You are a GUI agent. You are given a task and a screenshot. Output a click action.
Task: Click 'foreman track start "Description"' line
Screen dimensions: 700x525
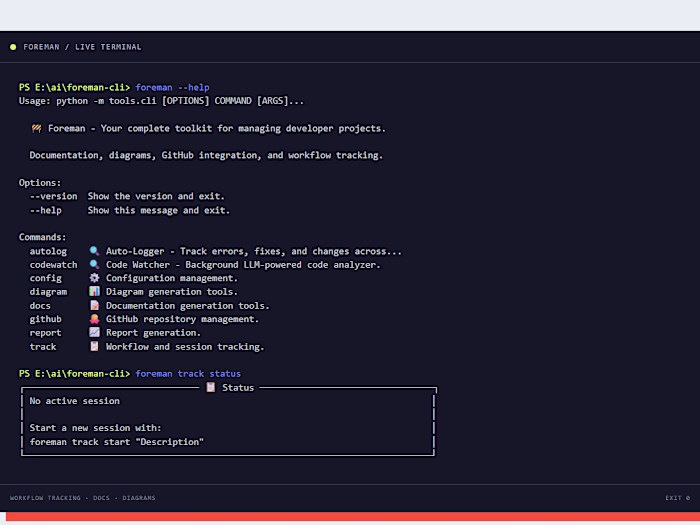[x=117, y=442]
